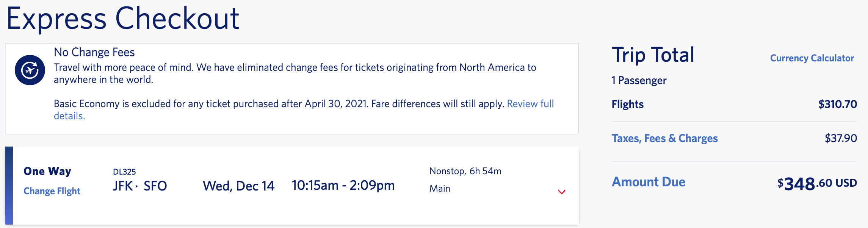Click the 1 Passenger label

pos(639,80)
